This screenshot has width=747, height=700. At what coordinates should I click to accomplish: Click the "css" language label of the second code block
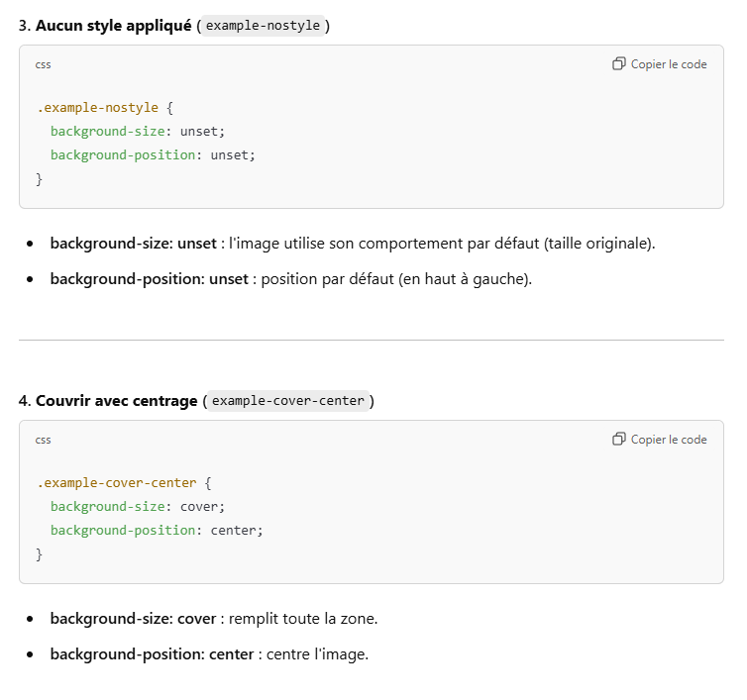[43, 440]
